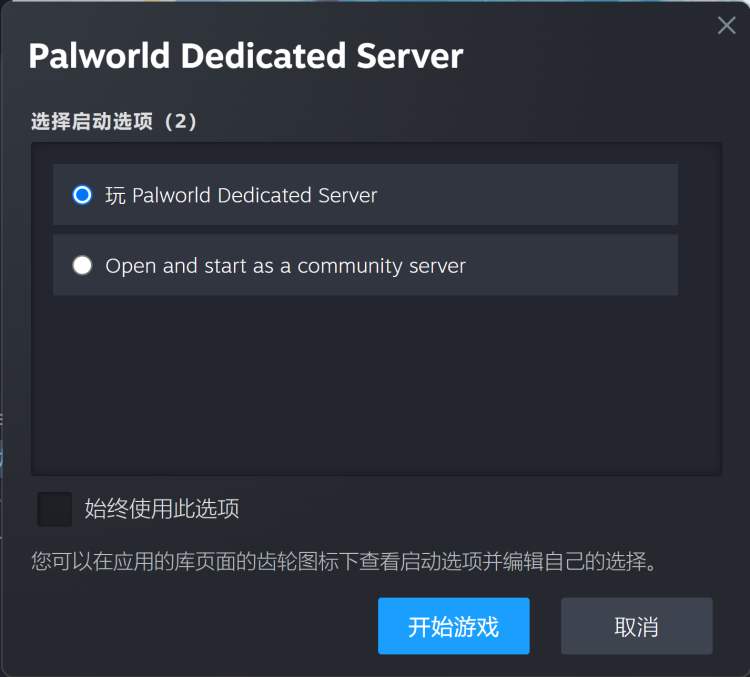Select the 玩 Palworld Dedicated Server radio button
750x677 pixels.
coord(82,195)
